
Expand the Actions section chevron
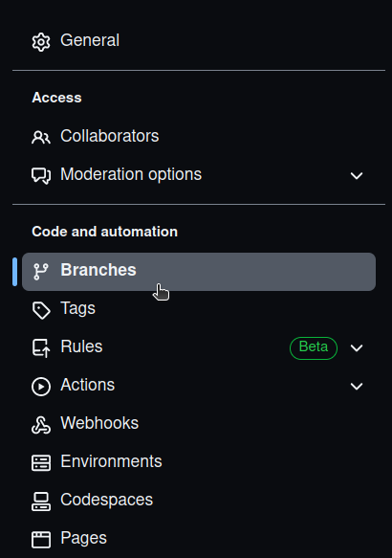[x=357, y=386]
